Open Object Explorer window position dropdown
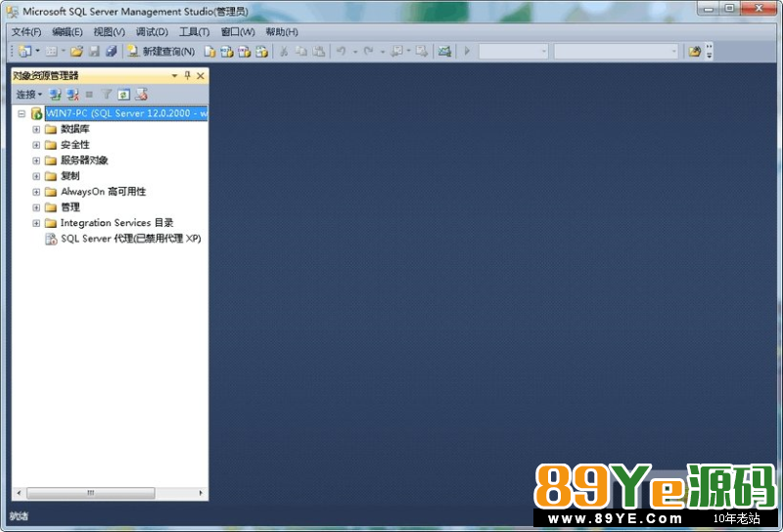This screenshot has width=783, height=532. click(x=174, y=76)
